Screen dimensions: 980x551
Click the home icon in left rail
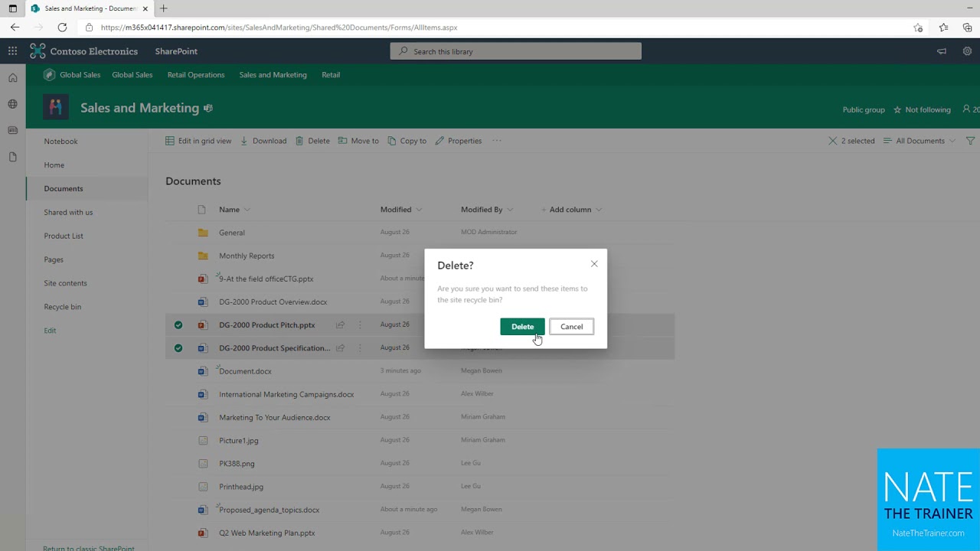tap(12, 78)
